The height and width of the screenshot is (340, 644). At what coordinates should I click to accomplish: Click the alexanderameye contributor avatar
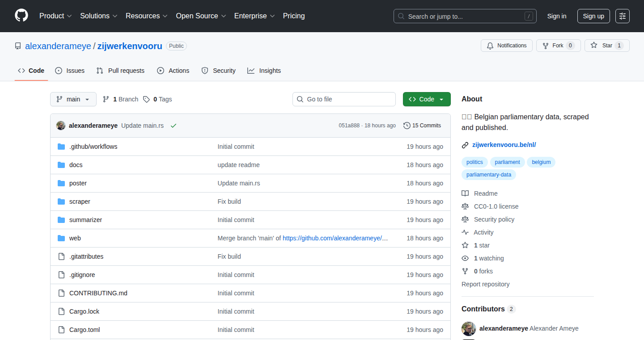point(469,328)
